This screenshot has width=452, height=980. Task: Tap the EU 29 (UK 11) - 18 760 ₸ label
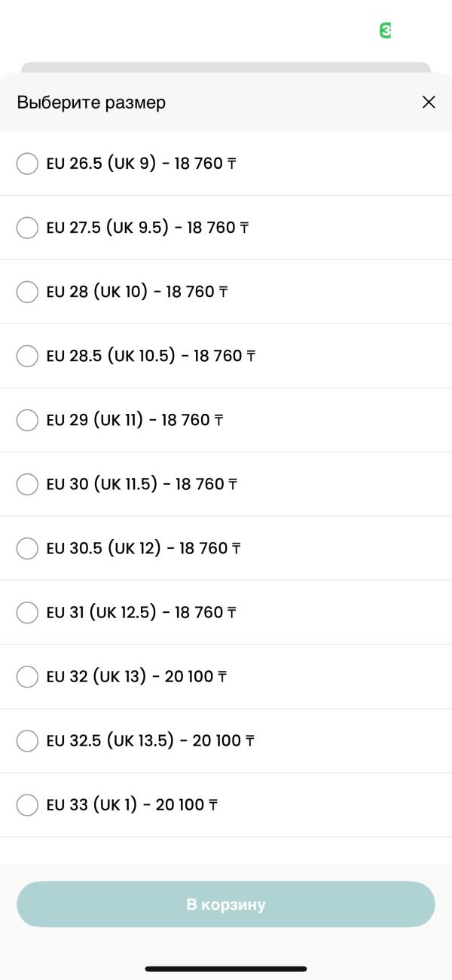pos(135,420)
